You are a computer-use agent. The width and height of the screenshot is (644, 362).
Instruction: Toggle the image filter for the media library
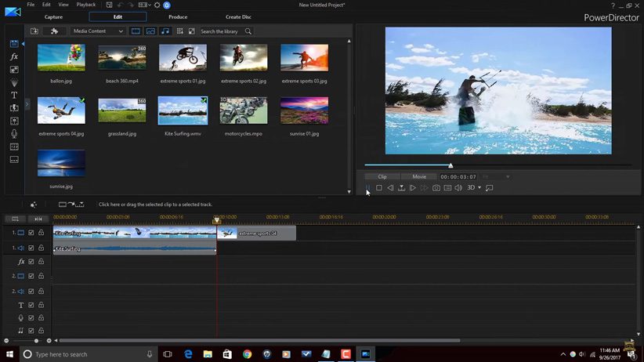(150, 31)
